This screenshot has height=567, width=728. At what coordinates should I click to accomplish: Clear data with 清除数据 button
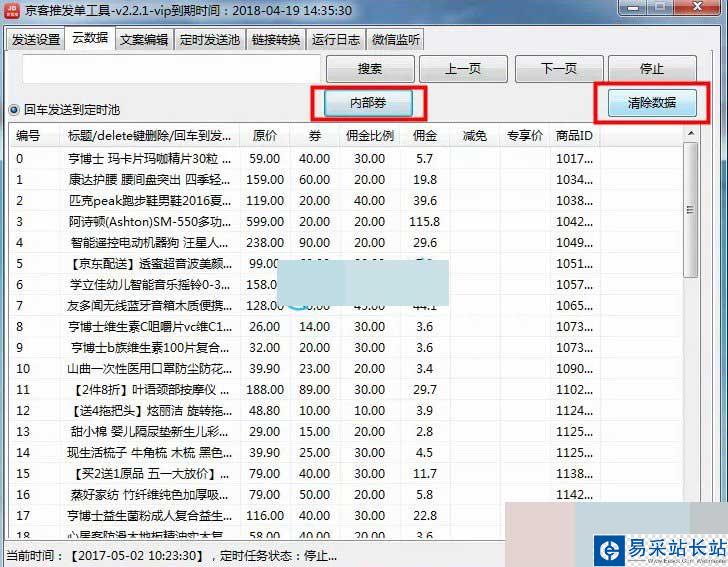pyautogui.click(x=652, y=103)
